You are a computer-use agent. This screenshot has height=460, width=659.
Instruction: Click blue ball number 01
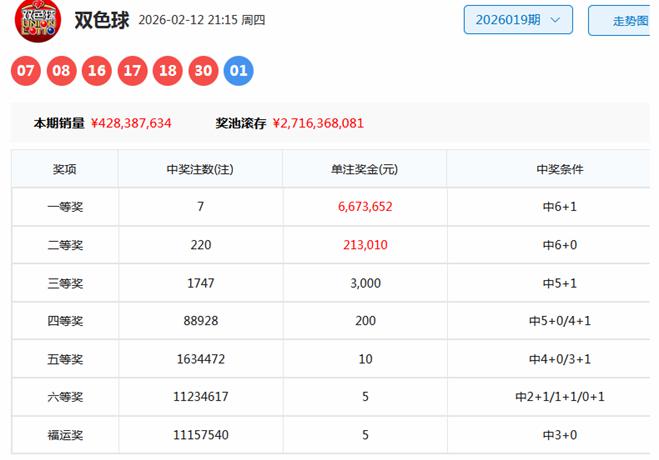point(238,71)
